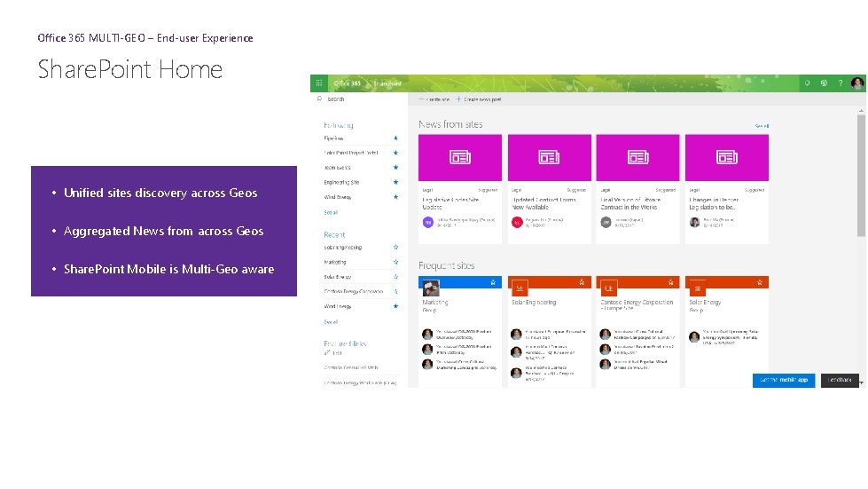Click the purple author avatar on the first news card
The image size is (868, 489).
point(428,222)
